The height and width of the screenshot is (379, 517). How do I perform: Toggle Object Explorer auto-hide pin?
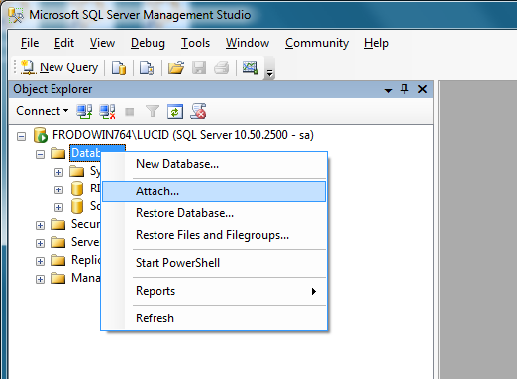pyautogui.click(x=405, y=89)
